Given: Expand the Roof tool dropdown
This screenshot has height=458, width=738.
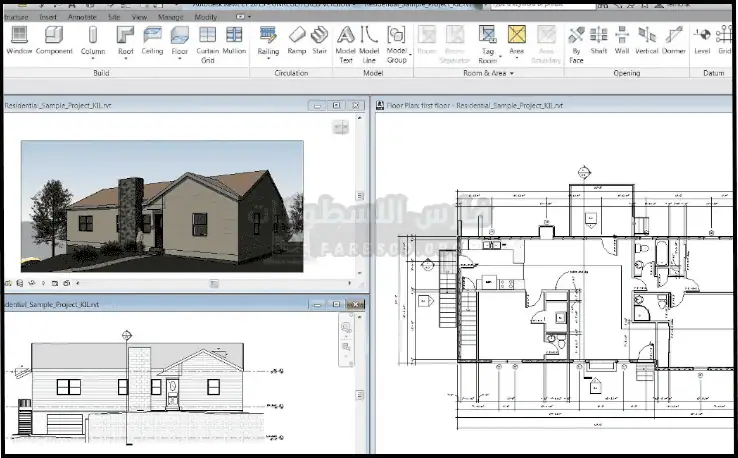Looking at the screenshot, I should [x=125, y=59].
